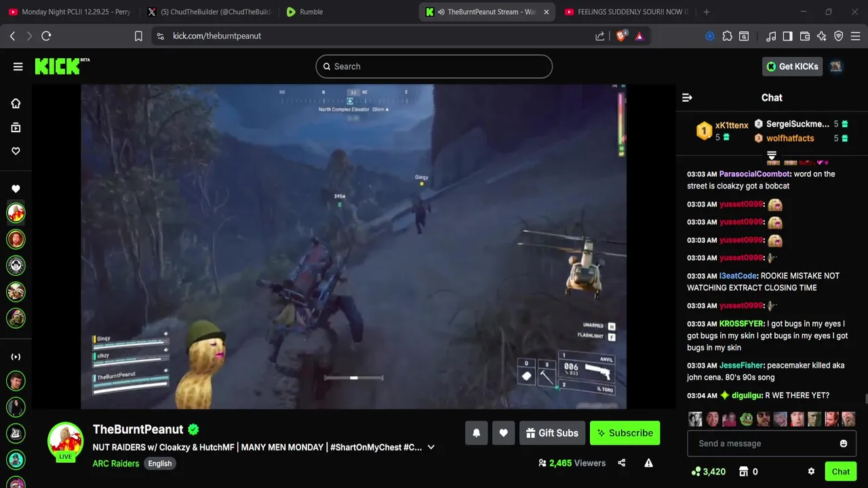
Task: Open Brave Leo AI sparkle icon
Action: click(822, 36)
